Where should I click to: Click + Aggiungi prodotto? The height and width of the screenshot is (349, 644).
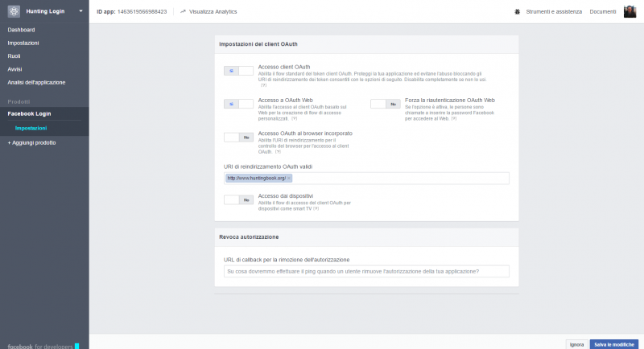click(31, 142)
